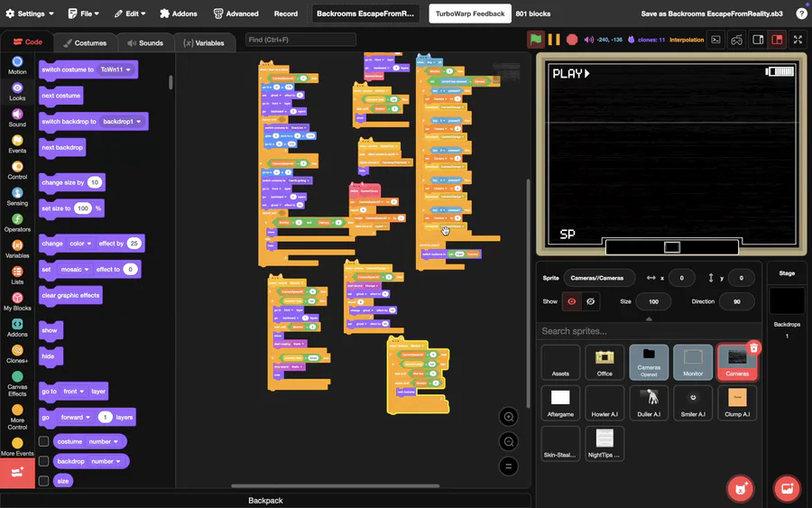Select the Clones+ extension category
The height and width of the screenshot is (508, 812).
click(17, 355)
